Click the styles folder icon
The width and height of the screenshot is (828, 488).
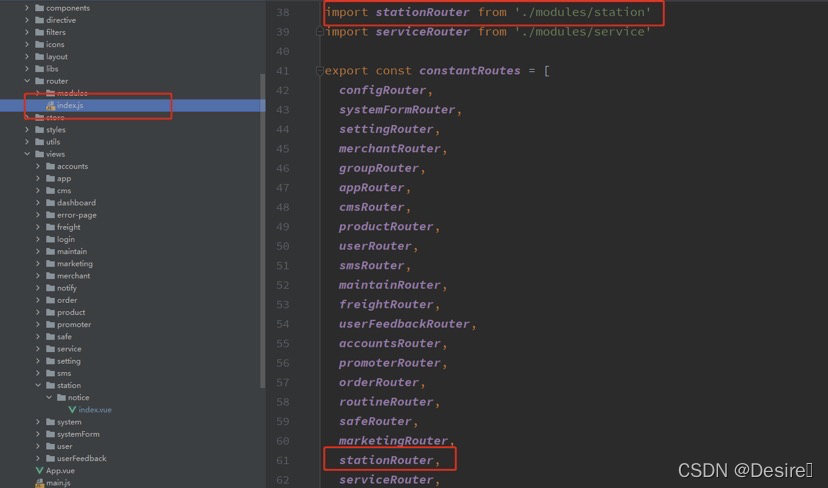pos(40,130)
